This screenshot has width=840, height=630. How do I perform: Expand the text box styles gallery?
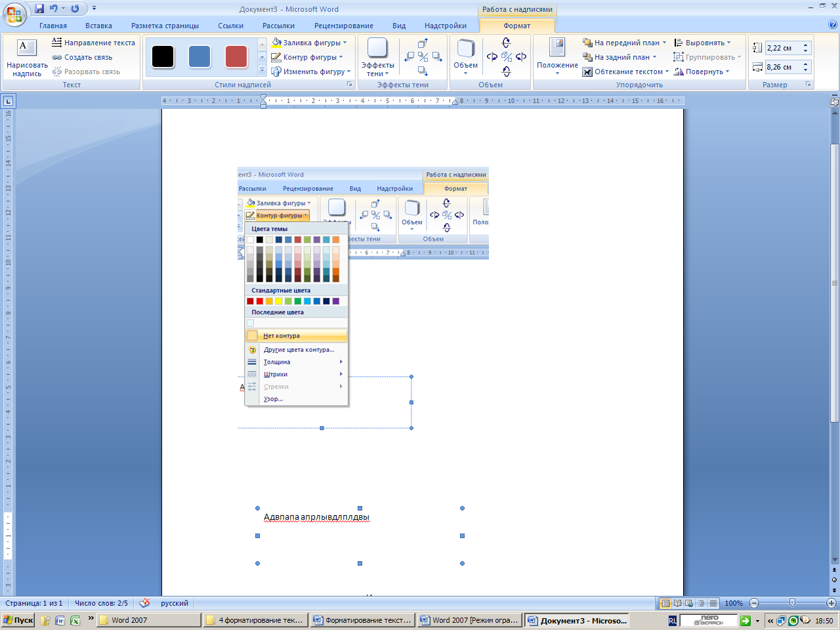click(262, 71)
